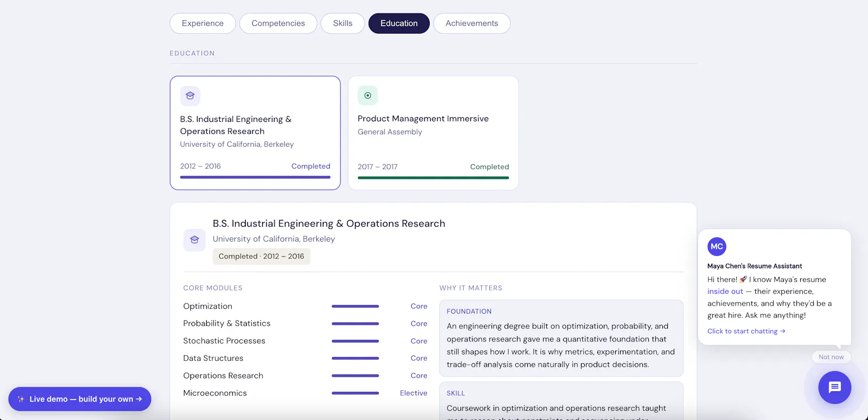Click the WHY IT MATTERS section label
This screenshot has height=420, width=868.
pos(471,288)
